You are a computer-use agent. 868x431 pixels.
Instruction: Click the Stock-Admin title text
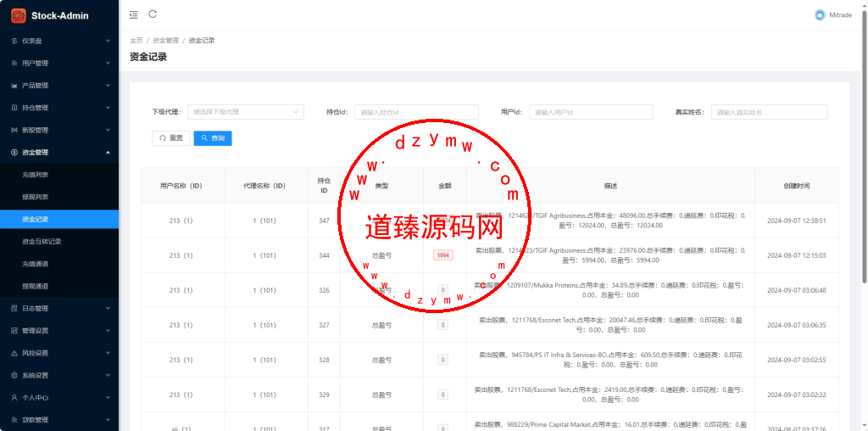(x=60, y=15)
